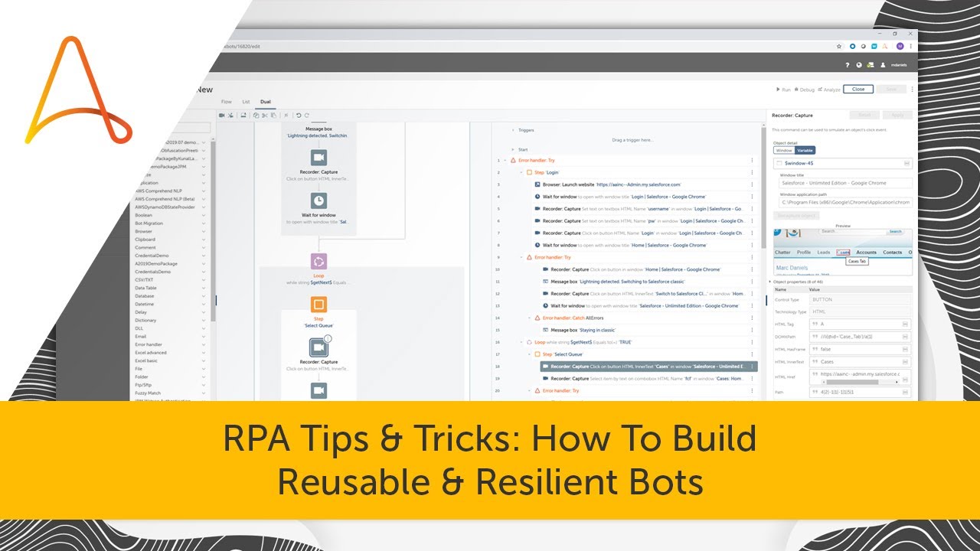980x551 pixels.
Task: Click 'Dictionary' in the actions list
Action: click(145, 320)
